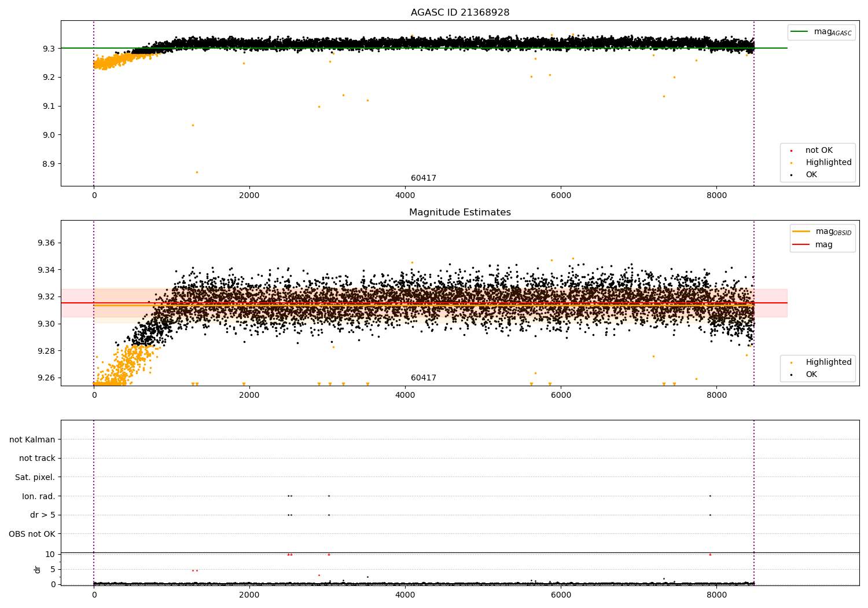868x608 pixels.
Task: Click the 5 tick on dr axis
Action: pos(53,570)
